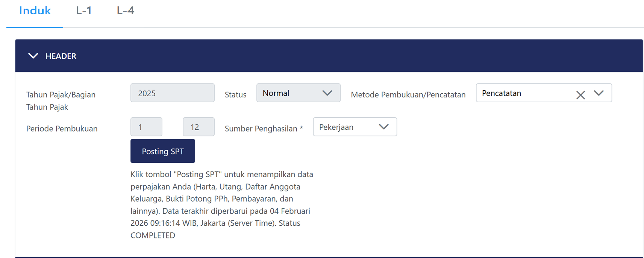Viewport: 644px width, 258px height.
Task: Click the Periode Pembukuan end month field
Action: pyautogui.click(x=199, y=127)
